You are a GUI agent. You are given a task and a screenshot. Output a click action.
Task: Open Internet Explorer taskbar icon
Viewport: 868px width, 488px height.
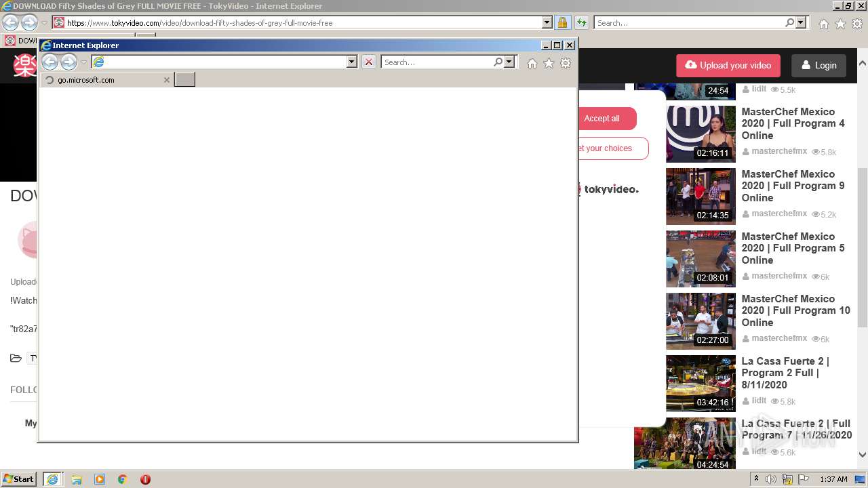point(52,479)
